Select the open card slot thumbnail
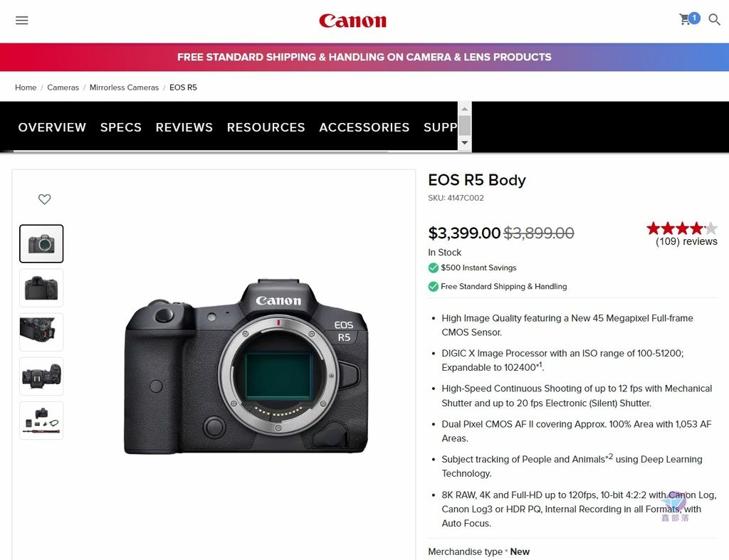729x560 pixels. pyautogui.click(x=41, y=332)
